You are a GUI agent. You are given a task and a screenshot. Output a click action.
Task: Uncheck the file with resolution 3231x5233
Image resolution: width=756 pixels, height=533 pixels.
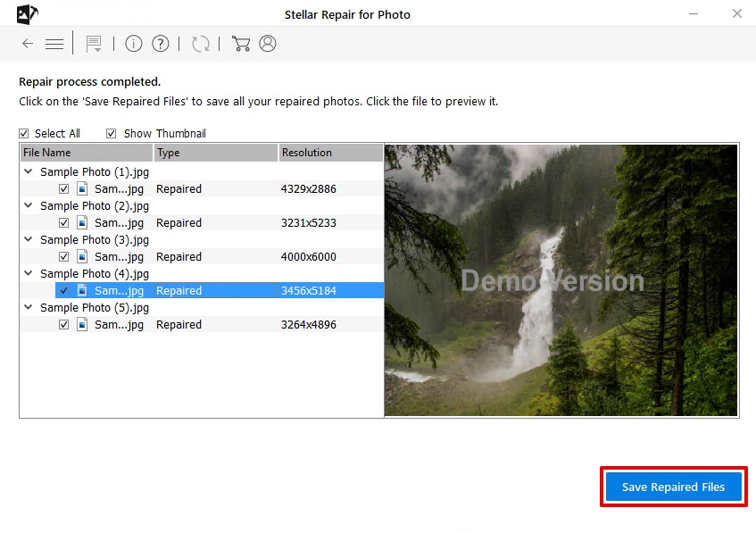click(63, 223)
